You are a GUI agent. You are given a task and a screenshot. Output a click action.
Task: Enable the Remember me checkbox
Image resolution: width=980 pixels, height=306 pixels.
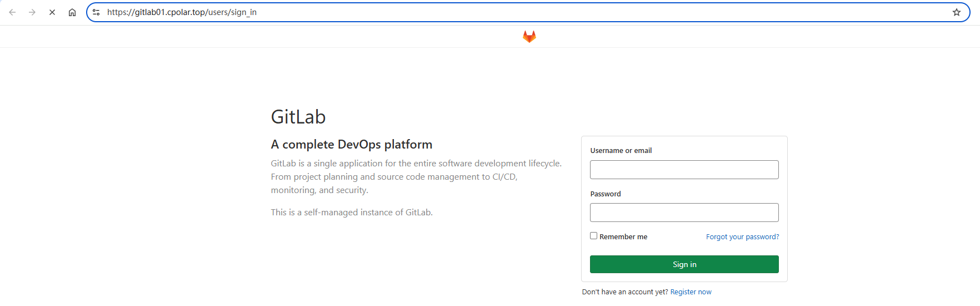pyautogui.click(x=593, y=236)
